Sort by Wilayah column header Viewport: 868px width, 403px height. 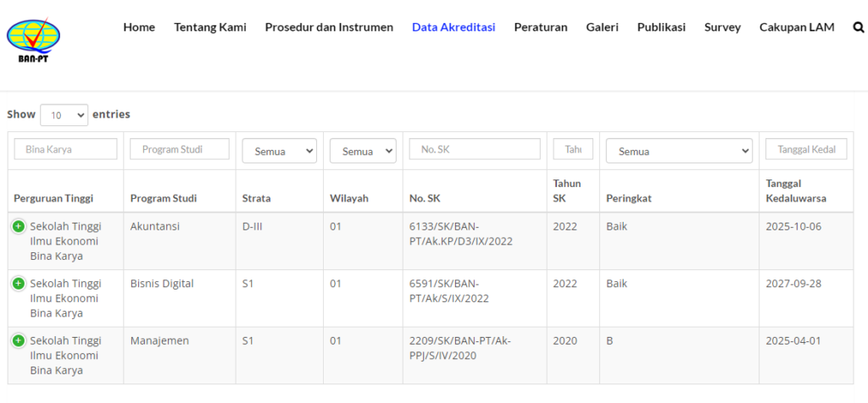pos(349,198)
